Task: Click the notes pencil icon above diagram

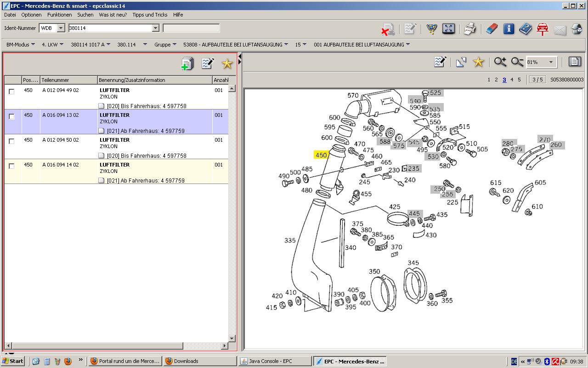Action: coord(440,62)
